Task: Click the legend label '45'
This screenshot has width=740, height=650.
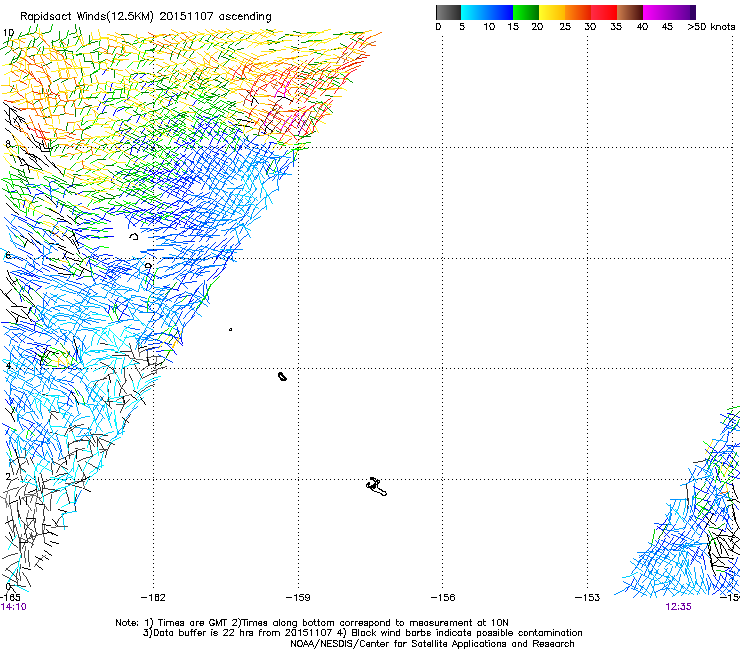Action: 667,27
